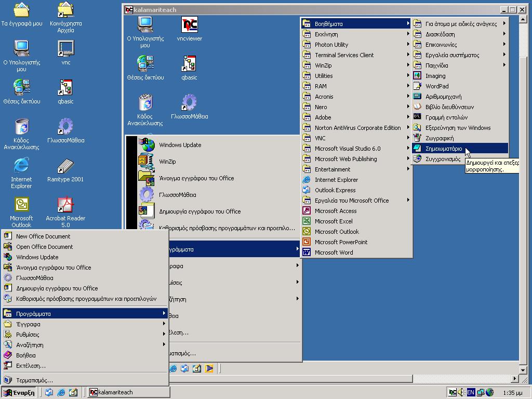Select the Ramtype 2001 desktop icon
Image resolution: width=532 pixels, height=399 pixels.
[65, 170]
